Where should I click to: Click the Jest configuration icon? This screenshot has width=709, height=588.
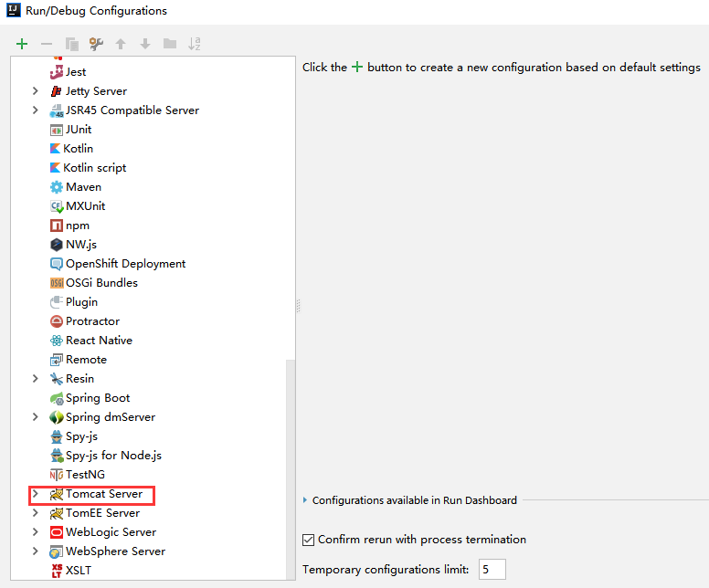pyautogui.click(x=57, y=72)
